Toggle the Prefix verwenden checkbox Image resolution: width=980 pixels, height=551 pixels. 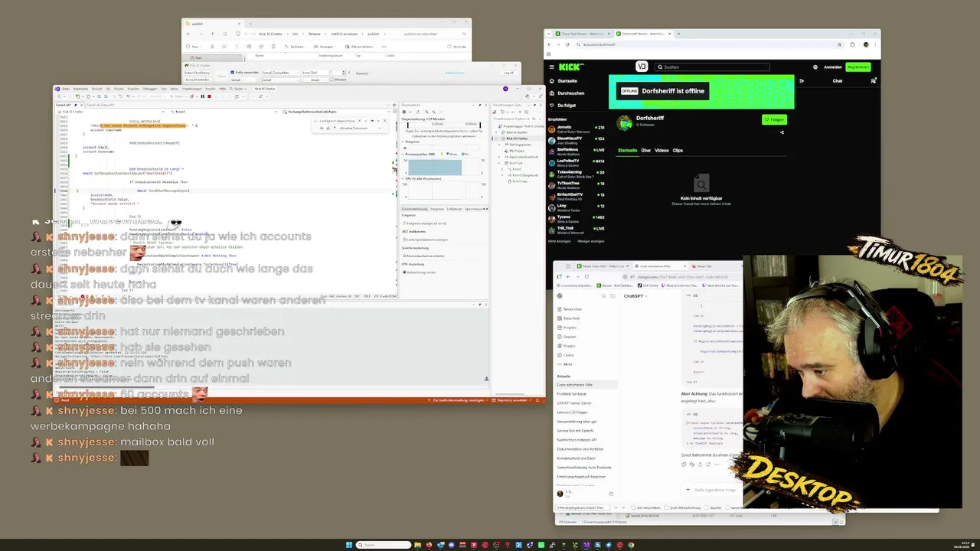point(232,72)
